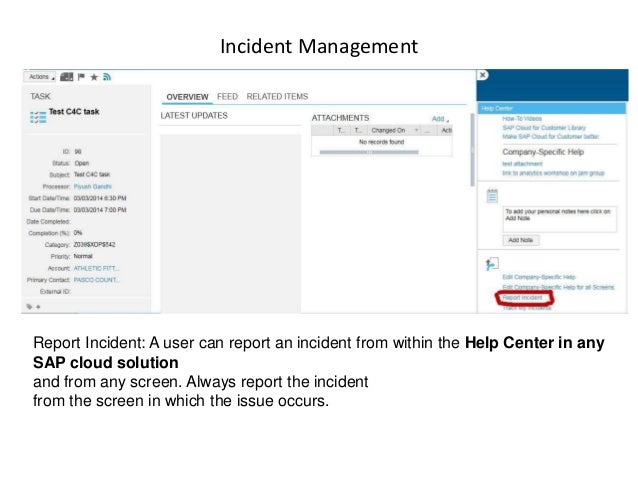Viewport: 638px width, 479px height.
Task: Add a tag with the plus icon
Action: tap(38, 307)
